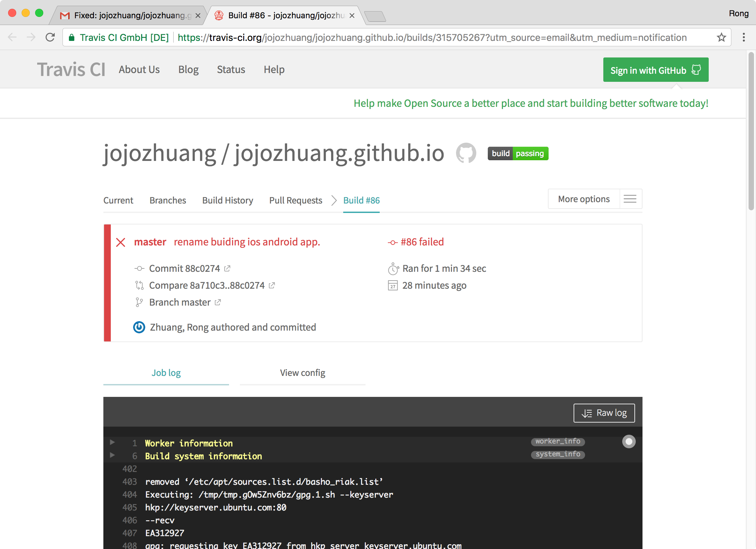
Task: Switch to the View config tab
Action: (x=303, y=373)
